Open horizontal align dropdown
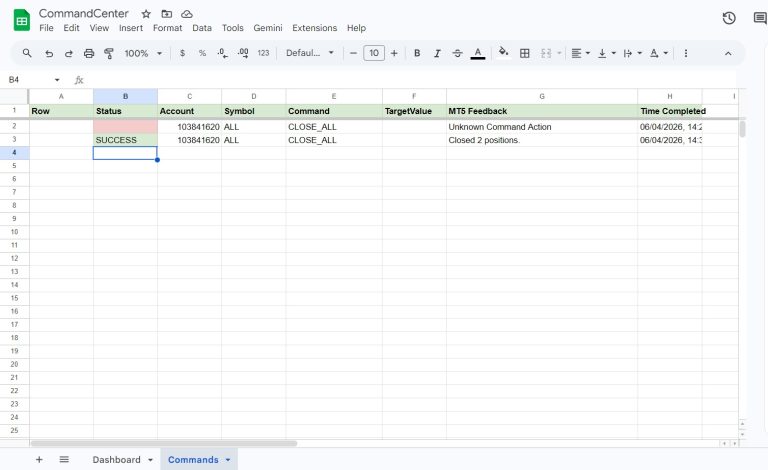 point(580,53)
